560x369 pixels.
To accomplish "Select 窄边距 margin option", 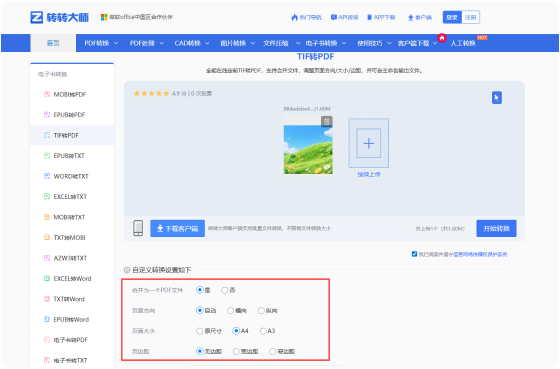I will 272,351.
